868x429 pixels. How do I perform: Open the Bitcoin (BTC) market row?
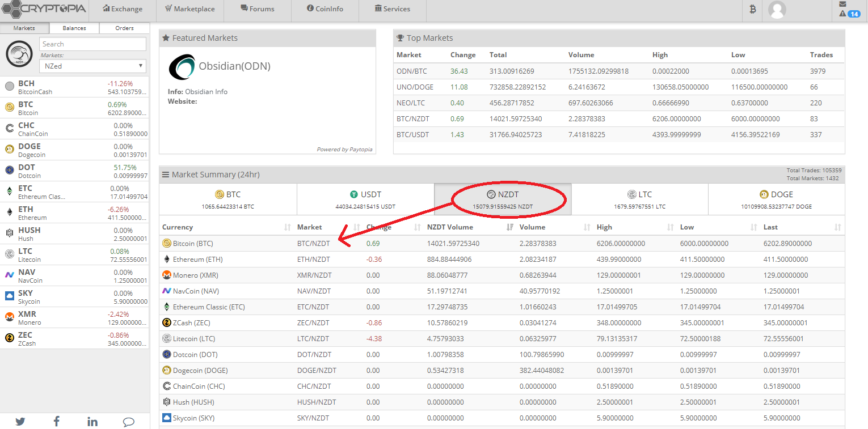[502, 243]
